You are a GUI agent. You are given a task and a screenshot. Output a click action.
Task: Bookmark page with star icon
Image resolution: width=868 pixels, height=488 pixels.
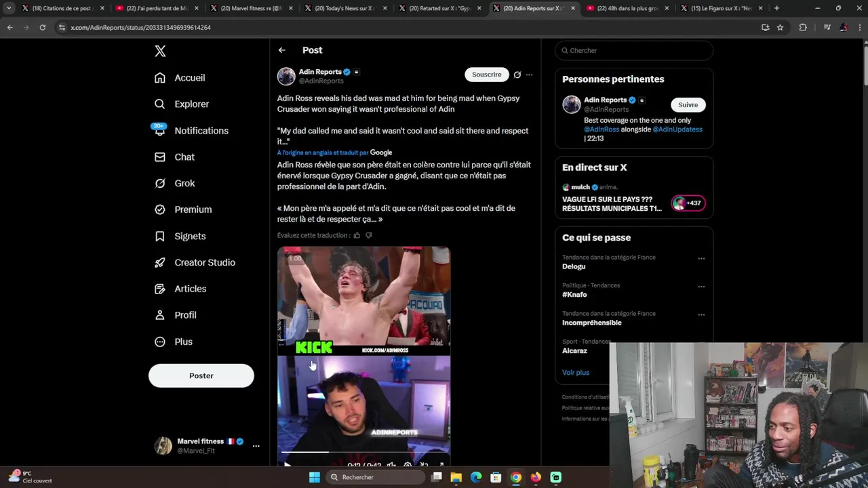coord(780,27)
